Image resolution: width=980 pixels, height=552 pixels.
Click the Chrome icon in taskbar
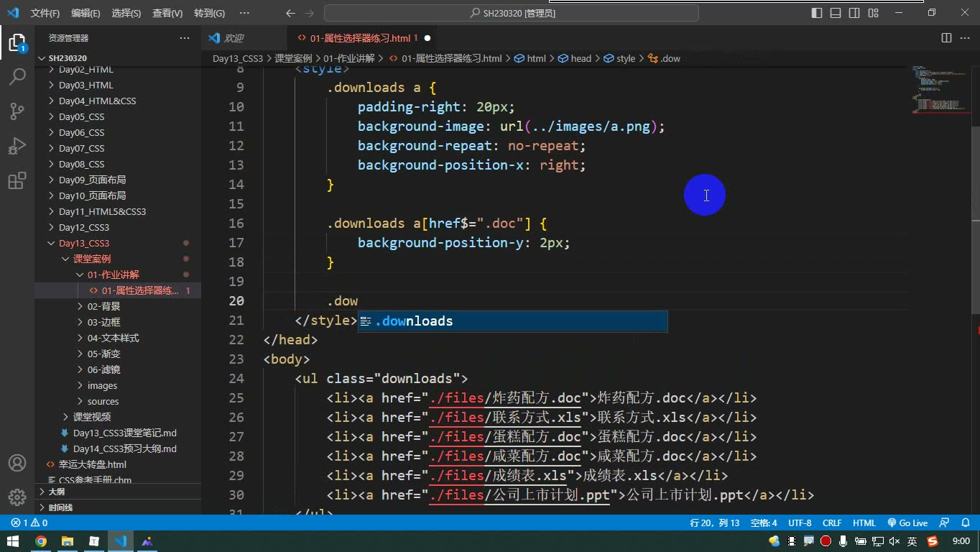(41, 541)
